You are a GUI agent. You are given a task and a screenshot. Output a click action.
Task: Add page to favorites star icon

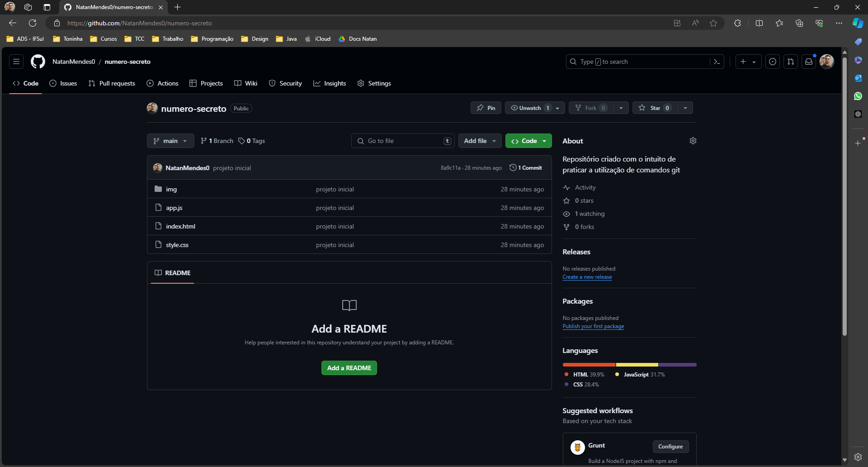(x=713, y=23)
